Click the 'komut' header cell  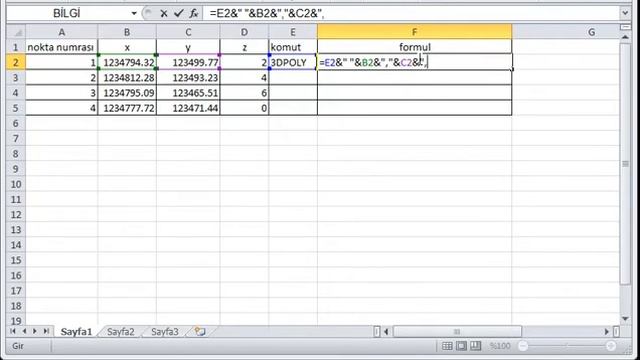coord(293,47)
